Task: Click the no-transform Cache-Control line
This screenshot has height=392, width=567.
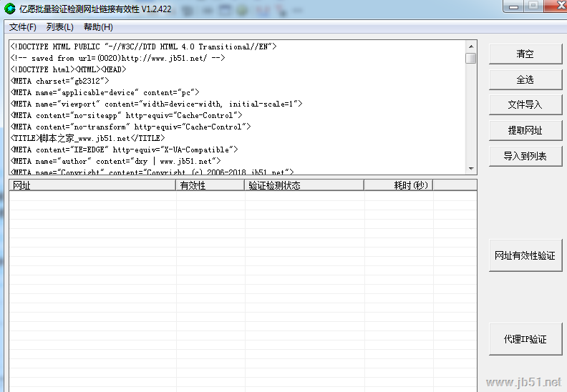Action: coord(130,127)
